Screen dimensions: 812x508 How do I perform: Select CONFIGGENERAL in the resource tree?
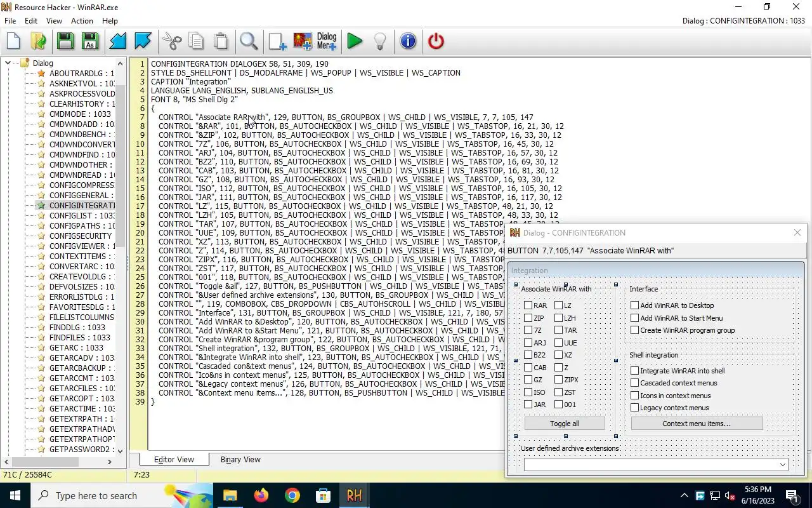(82, 195)
